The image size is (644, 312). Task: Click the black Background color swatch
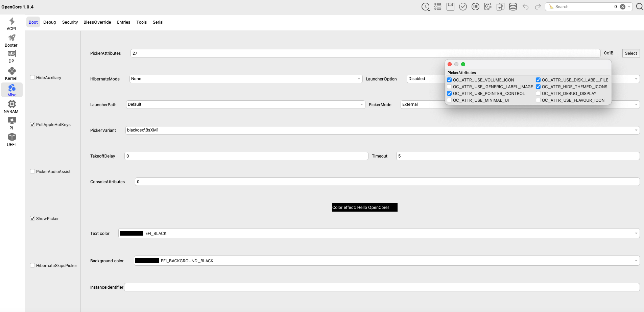pyautogui.click(x=147, y=261)
